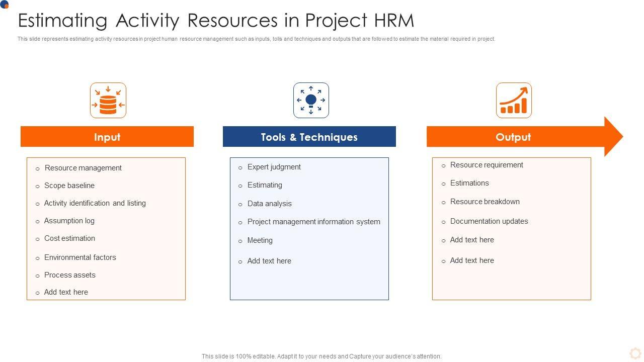Select the Scope baseline item
Screen dimensions: 644x362
click(x=69, y=186)
